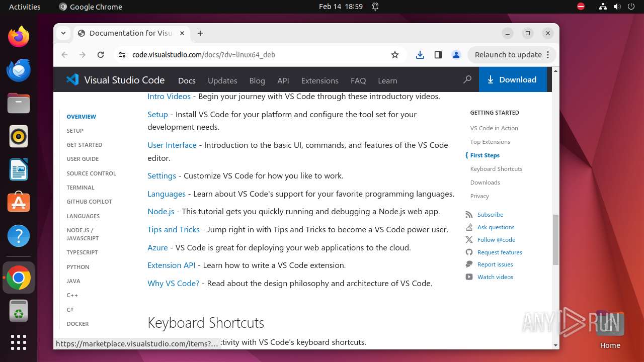Screen dimensions: 644x362
Task: Open Trash from the dock
Action: click(x=19, y=311)
